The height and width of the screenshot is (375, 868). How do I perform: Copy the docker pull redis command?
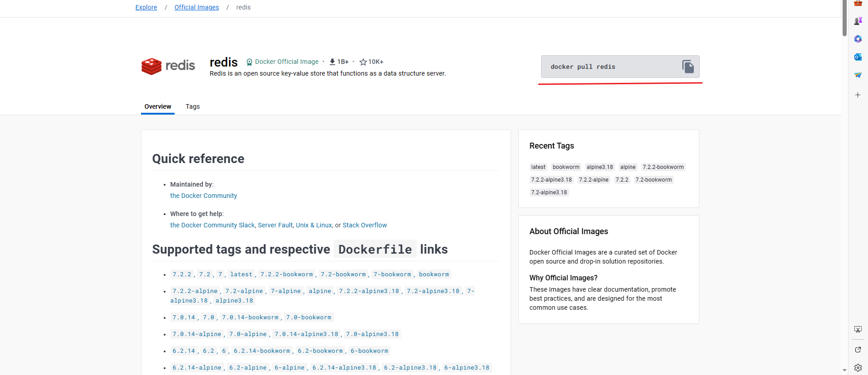(688, 67)
